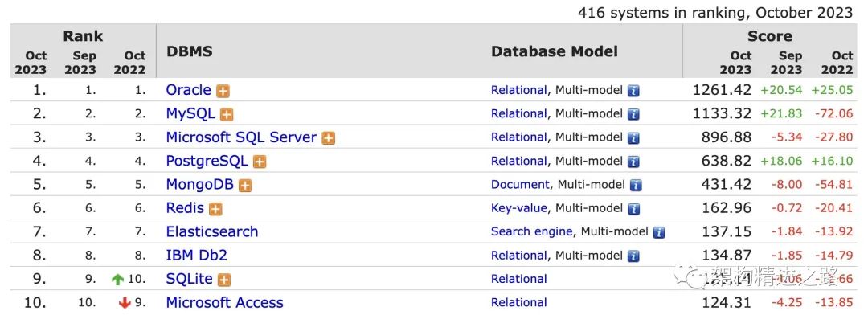Click the info icon in IBM Db2's row

pyautogui.click(x=633, y=256)
